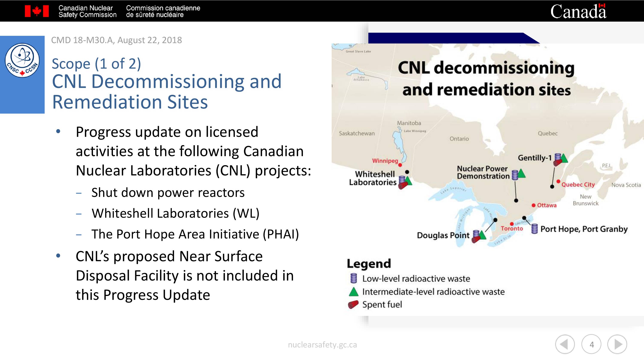This screenshot has height=362, width=644.
Task: Click the Ottawa red city dot
Action: [533, 205]
